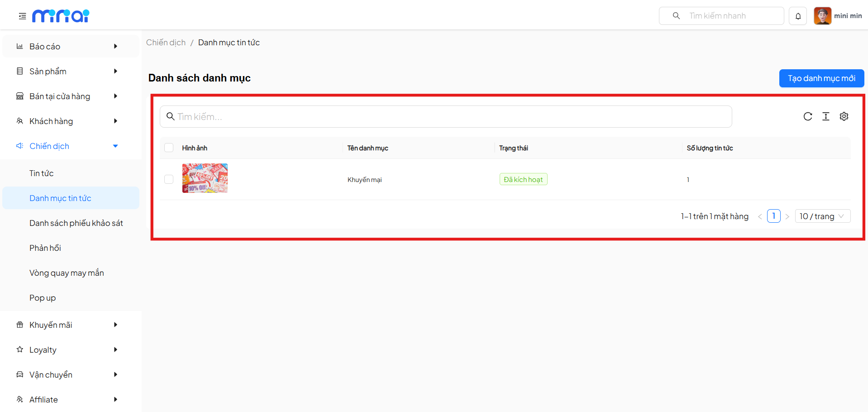Click the Chiến dịch breadcrumb link
This screenshot has width=868, height=412.
click(x=166, y=43)
